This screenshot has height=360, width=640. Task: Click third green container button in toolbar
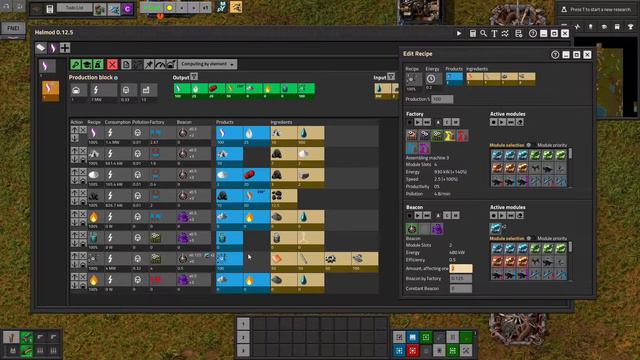click(98, 64)
